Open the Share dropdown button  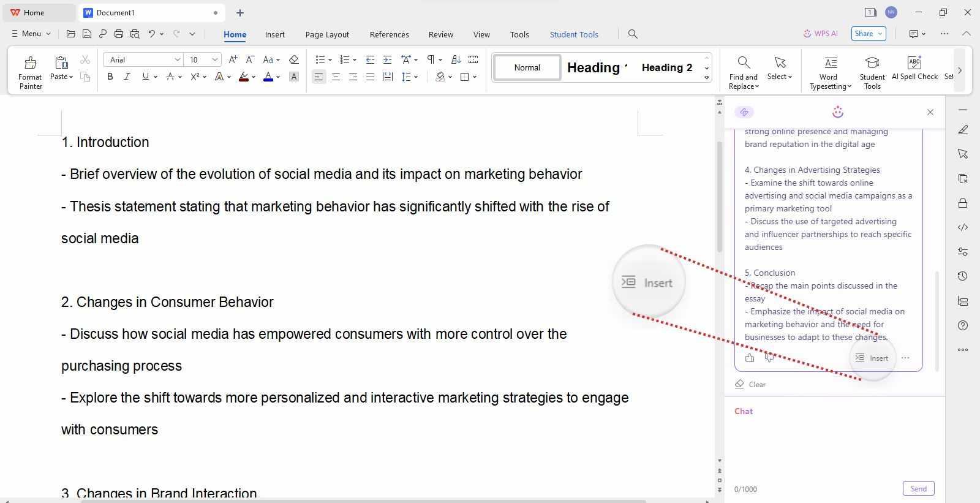(x=868, y=34)
